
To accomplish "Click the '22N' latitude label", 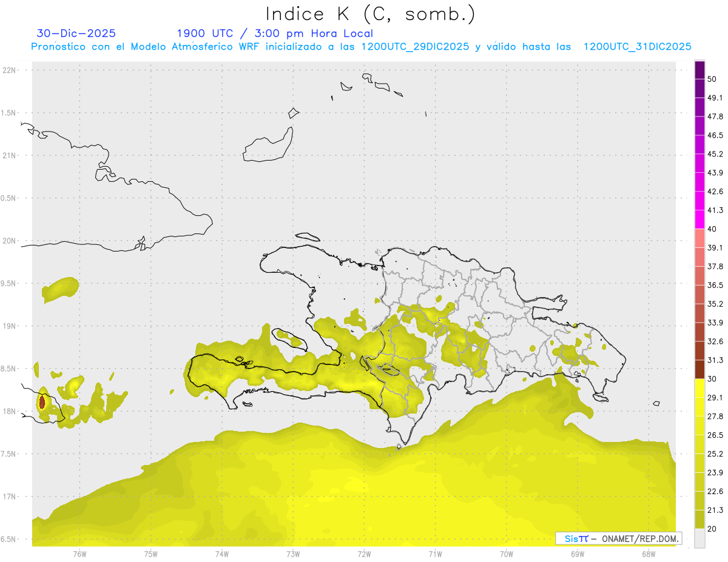I will click(x=10, y=70).
